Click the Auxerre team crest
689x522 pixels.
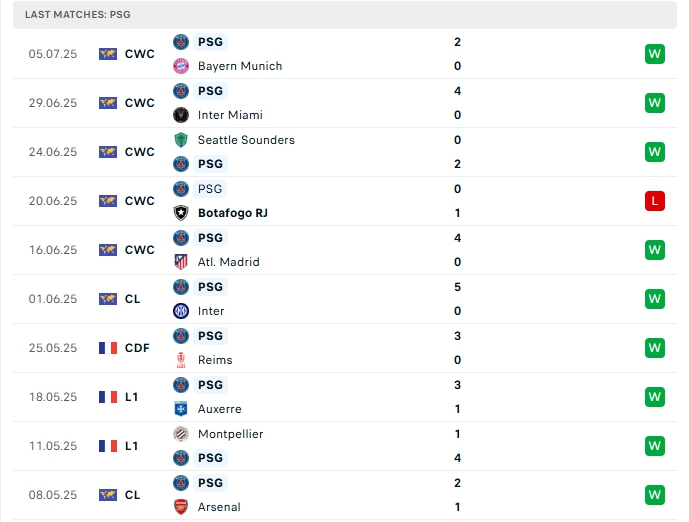pos(181,409)
